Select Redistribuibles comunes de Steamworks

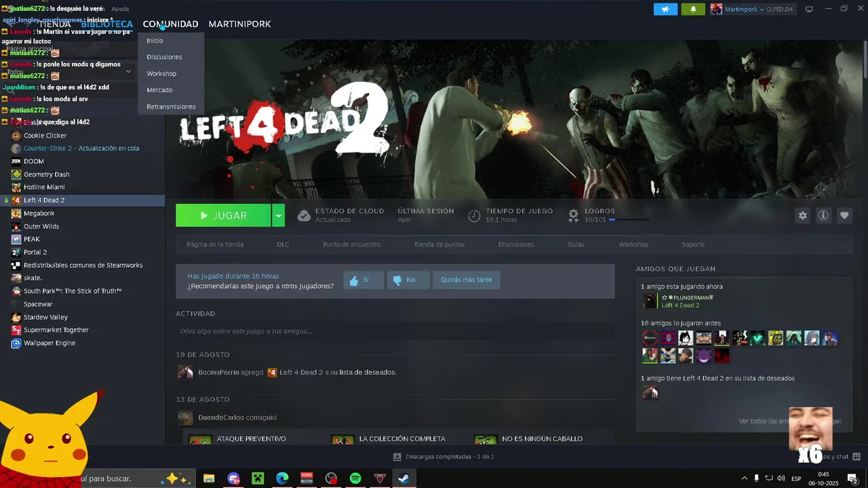coord(82,265)
